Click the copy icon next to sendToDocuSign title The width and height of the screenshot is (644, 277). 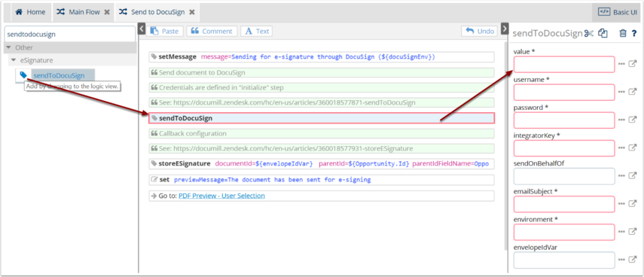(603, 34)
